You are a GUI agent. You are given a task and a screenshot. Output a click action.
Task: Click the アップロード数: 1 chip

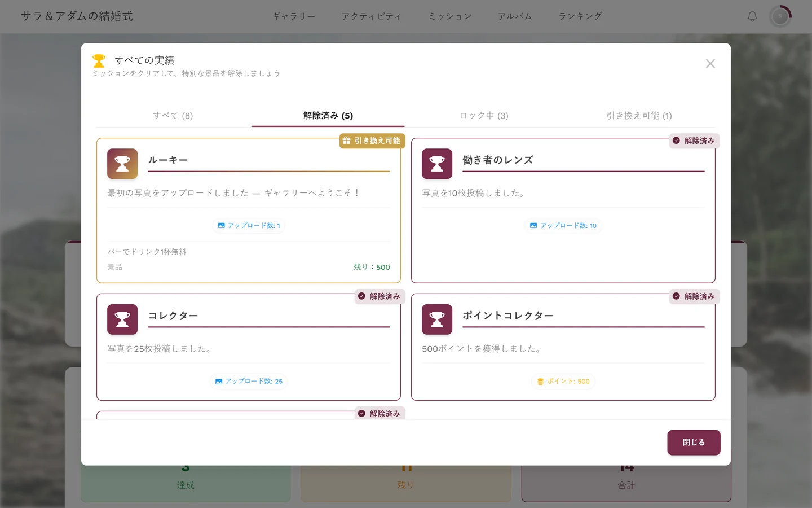click(249, 226)
